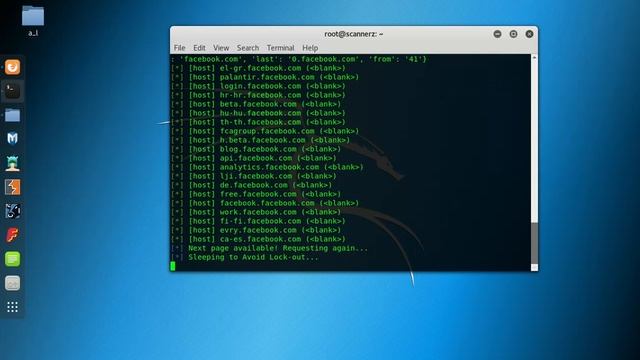Image resolution: width=640 pixels, height=360 pixels.
Task: Click the root@scannerz title bar
Action: (354, 34)
